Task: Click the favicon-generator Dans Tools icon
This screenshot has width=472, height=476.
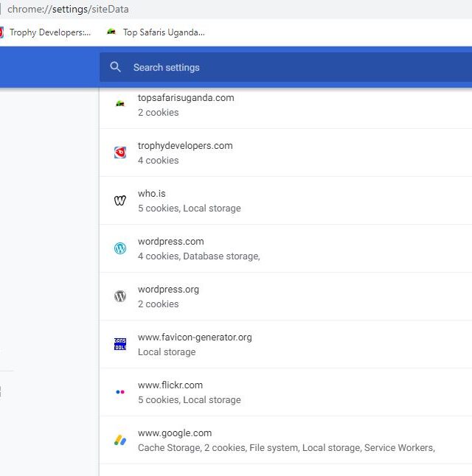Action: pos(120,344)
